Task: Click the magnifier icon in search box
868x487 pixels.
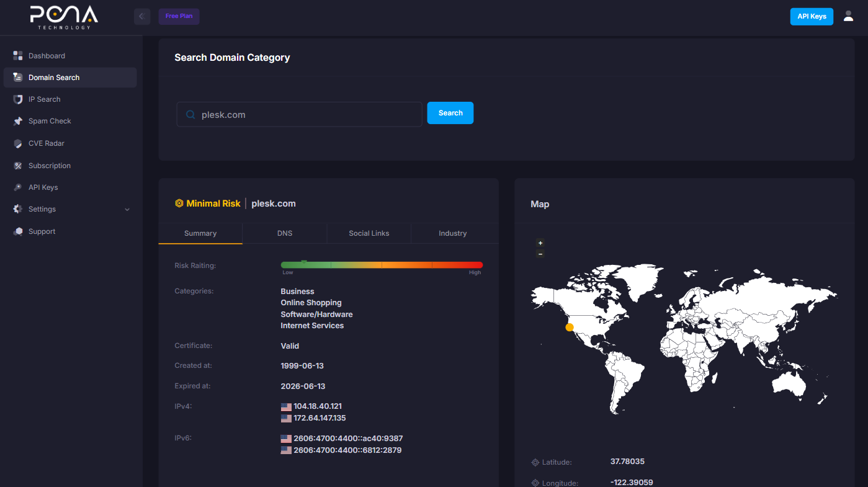Action: 191,115
